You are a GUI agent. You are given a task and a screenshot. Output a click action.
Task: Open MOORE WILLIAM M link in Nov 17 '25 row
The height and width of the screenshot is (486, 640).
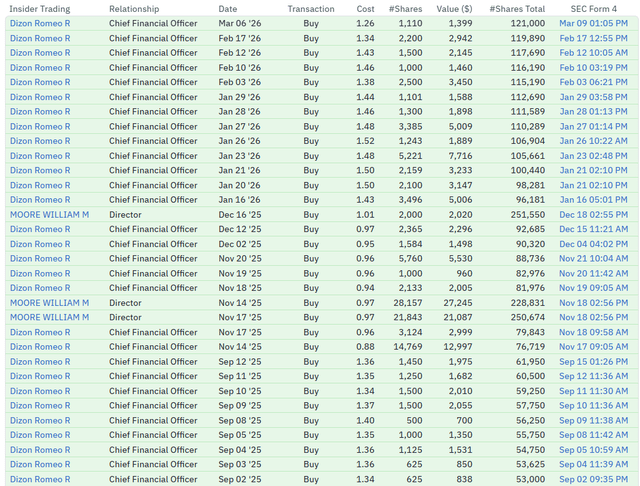tap(49, 317)
